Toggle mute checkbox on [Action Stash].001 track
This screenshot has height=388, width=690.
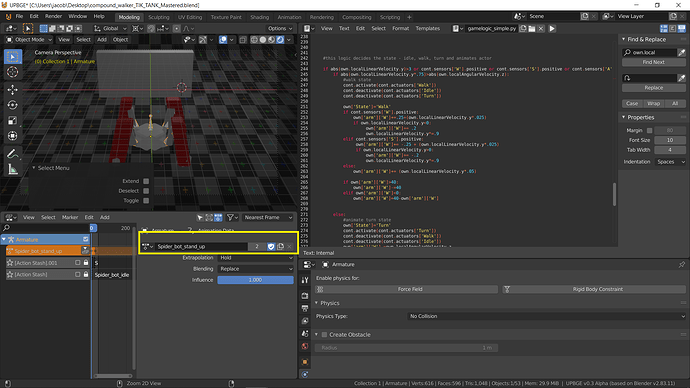(x=77, y=263)
